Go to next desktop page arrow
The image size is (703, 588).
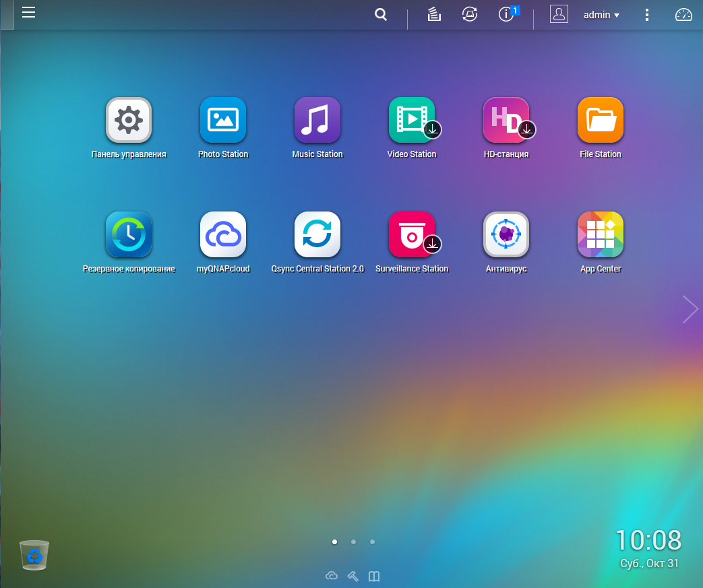[690, 309]
